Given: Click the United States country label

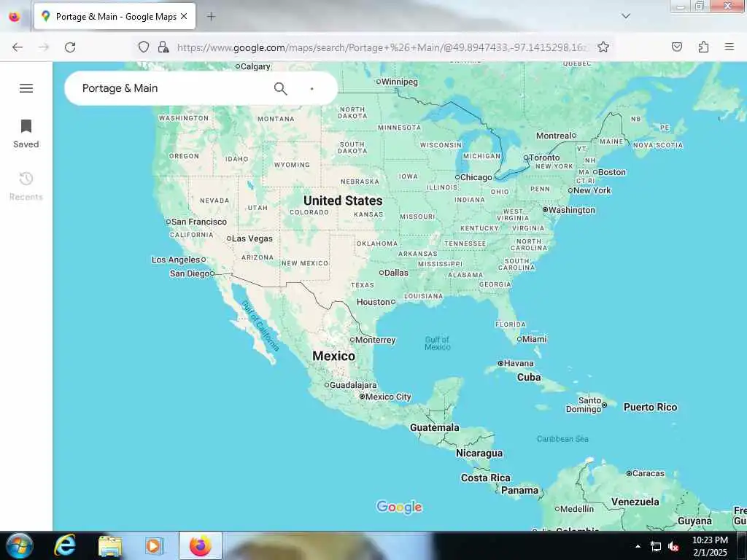Looking at the screenshot, I should pyautogui.click(x=343, y=201).
